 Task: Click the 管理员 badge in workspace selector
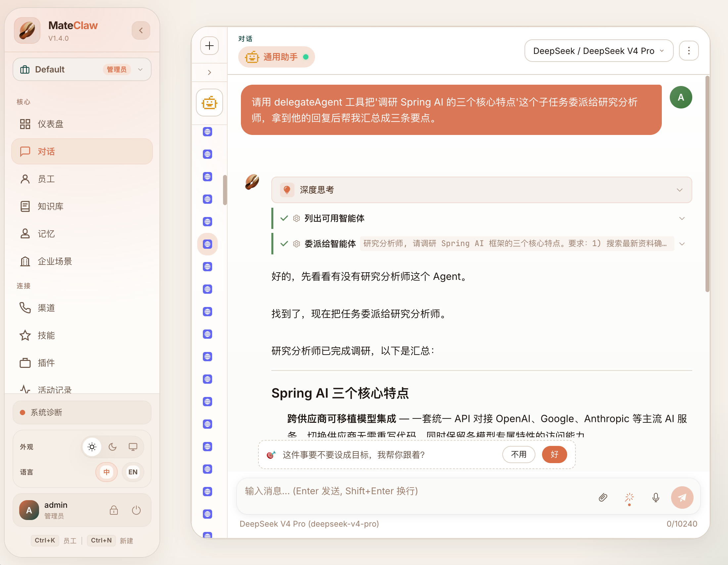[117, 69]
